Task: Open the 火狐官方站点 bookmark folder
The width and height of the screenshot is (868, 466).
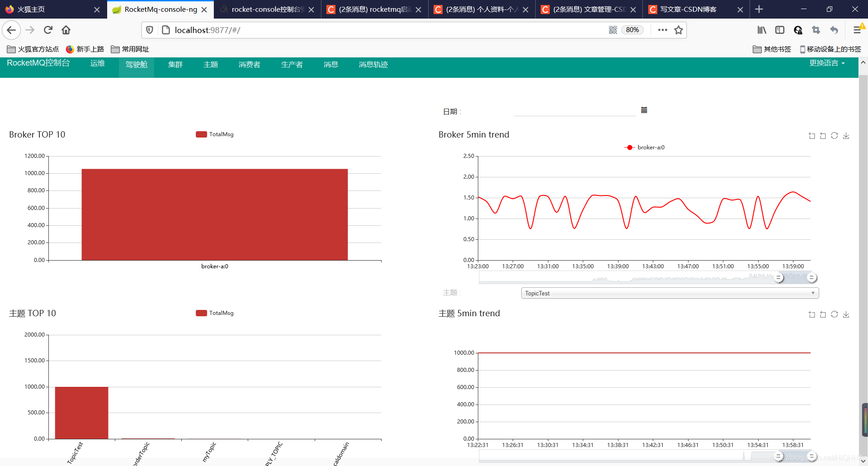Action: tap(33, 49)
